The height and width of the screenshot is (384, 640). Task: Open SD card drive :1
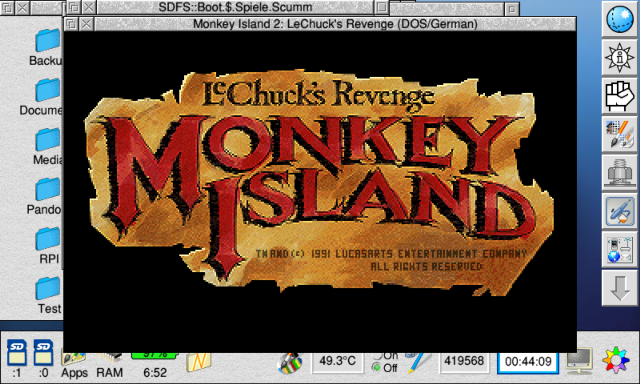point(17,358)
